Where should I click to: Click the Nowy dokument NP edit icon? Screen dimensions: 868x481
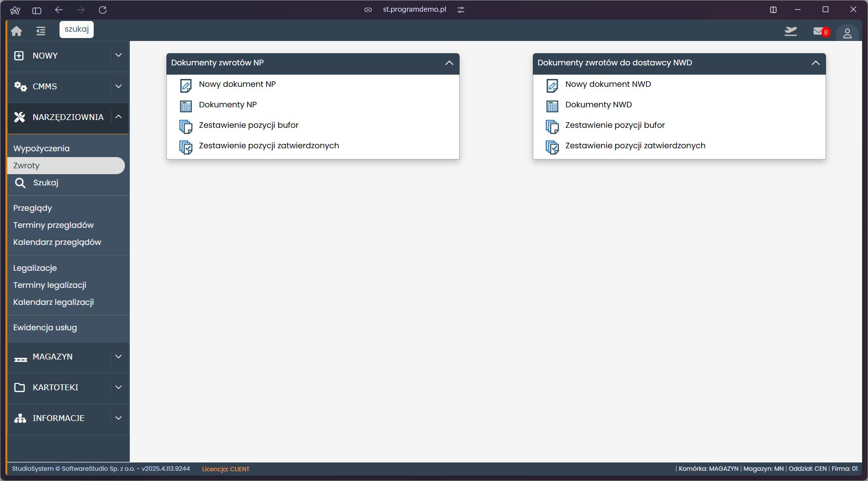(x=186, y=85)
